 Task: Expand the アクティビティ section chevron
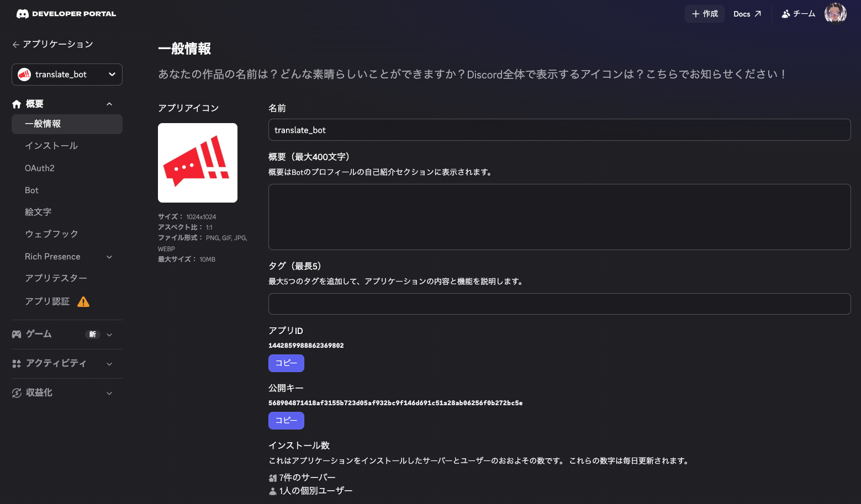109,364
